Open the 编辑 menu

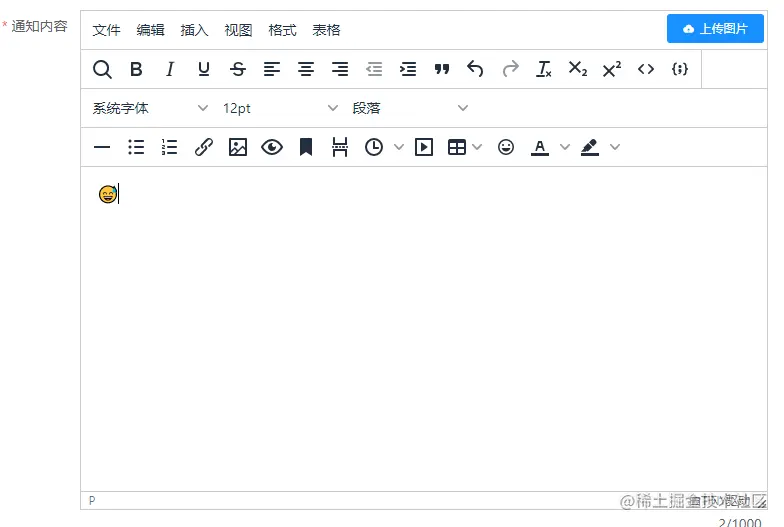150,30
